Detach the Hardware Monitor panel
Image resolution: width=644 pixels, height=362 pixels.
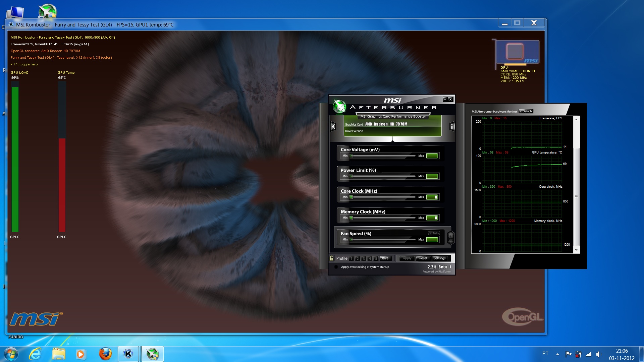(526, 111)
